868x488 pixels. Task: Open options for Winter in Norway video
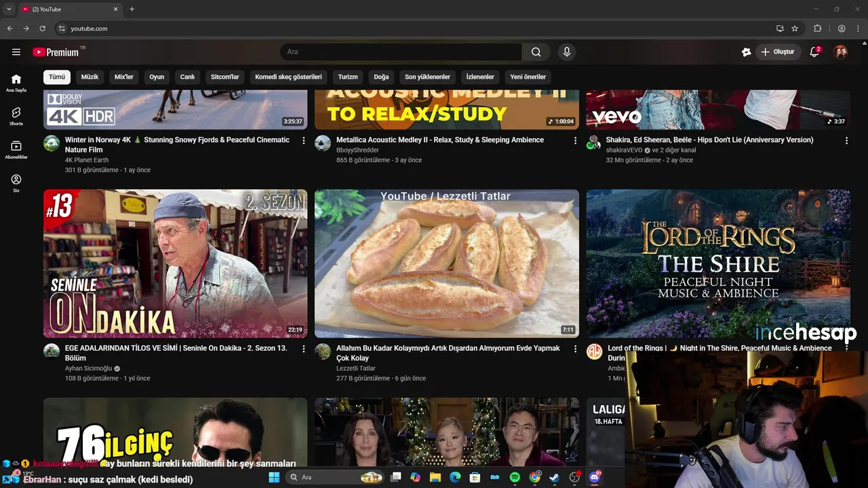point(303,140)
